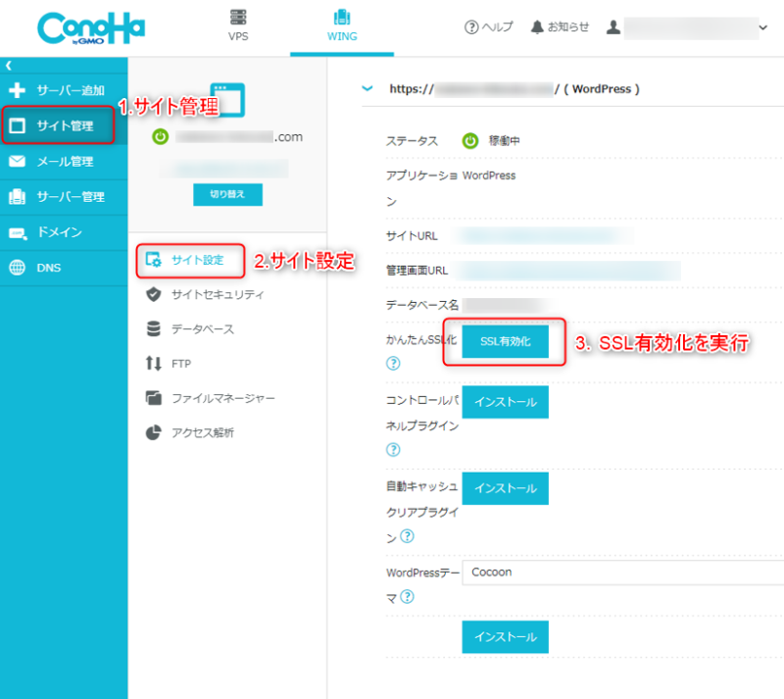The width and height of the screenshot is (784, 699).
Task: Open the WordPressテーマ Cocoon dropdown
Action: tap(623, 573)
